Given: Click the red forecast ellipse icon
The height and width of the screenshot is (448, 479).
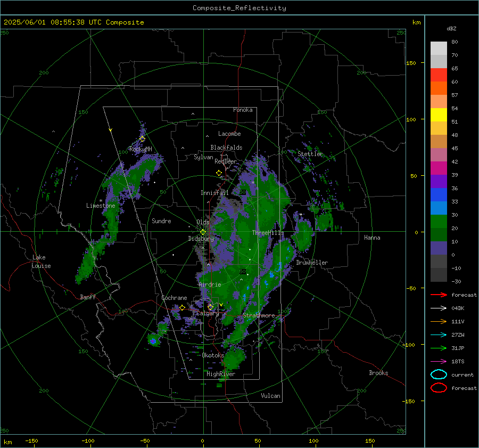Looking at the screenshot, I should pos(439,388).
